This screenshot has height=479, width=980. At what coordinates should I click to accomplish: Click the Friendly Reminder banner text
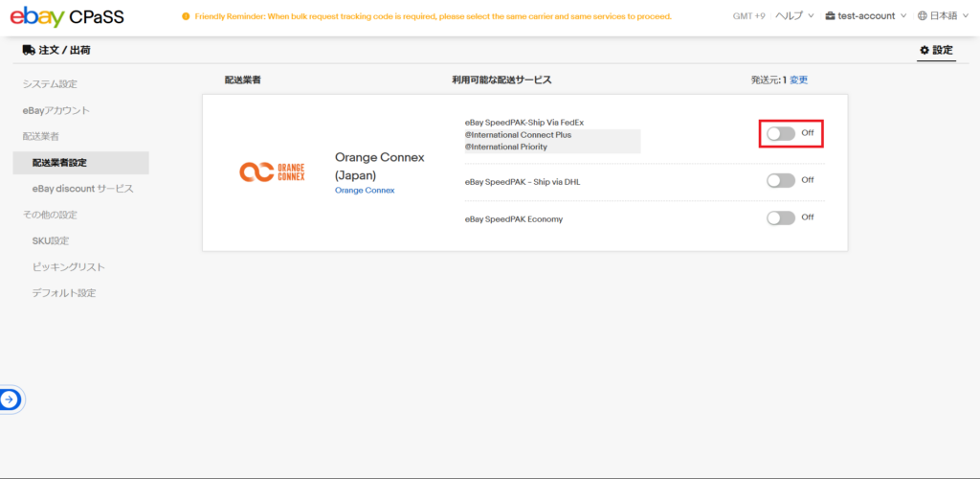click(x=434, y=16)
